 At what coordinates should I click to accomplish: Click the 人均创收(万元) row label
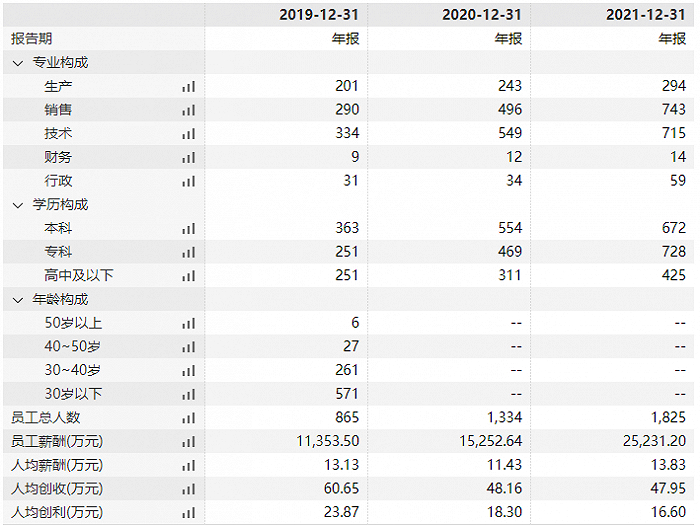pos(57,489)
